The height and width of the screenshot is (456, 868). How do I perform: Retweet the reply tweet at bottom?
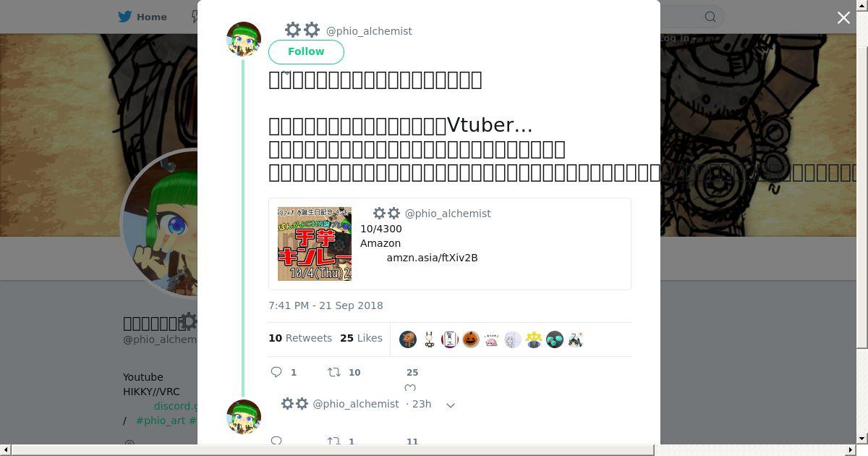tap(334, 441)
